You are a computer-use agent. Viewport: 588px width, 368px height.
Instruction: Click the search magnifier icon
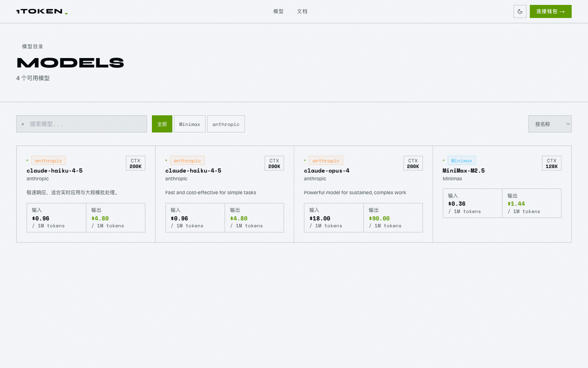point(23,123)
